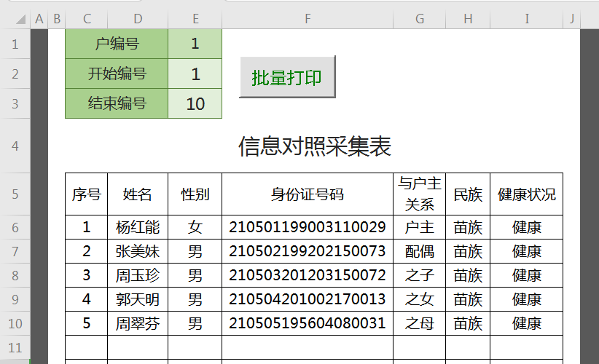Click the 户编号 label cell
599x364 pixels.
(x=117, y=44)
